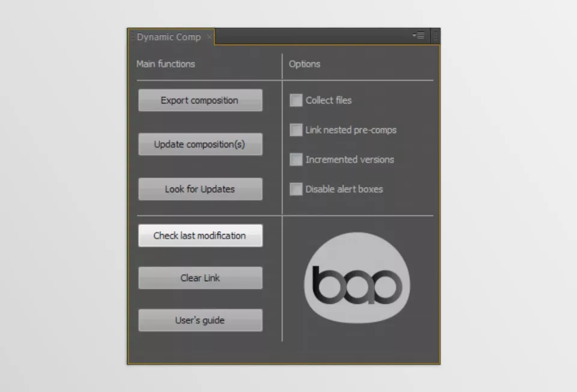Click the BAO logo
This screenshot has width=577, height=392.
pos(357,278)
